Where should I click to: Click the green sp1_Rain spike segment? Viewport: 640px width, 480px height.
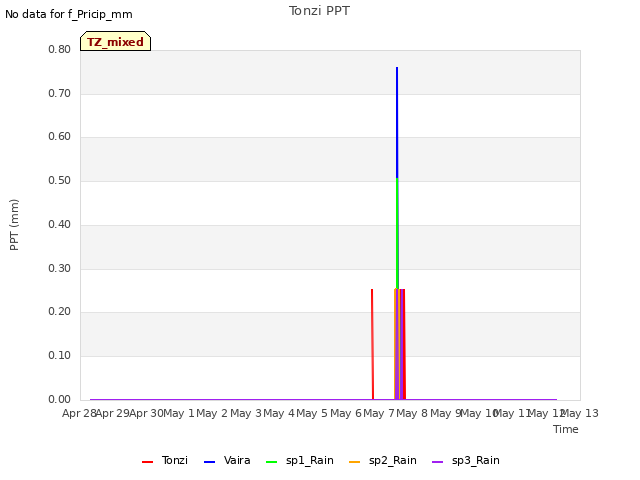pos(397,233)
